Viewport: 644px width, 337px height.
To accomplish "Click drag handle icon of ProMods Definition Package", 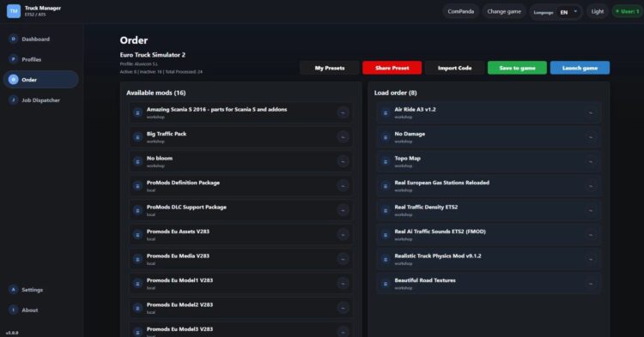I will click(x=137, y=186).
